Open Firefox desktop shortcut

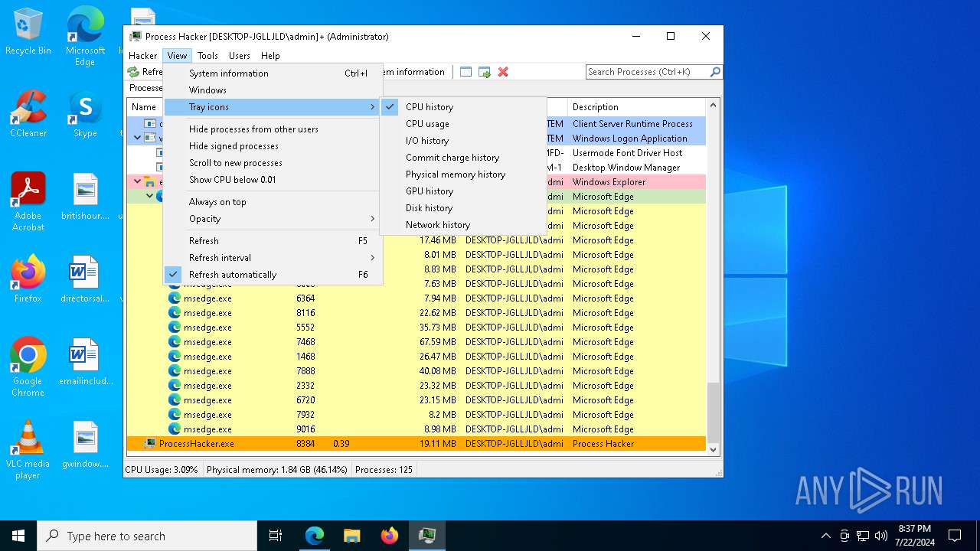28,279
